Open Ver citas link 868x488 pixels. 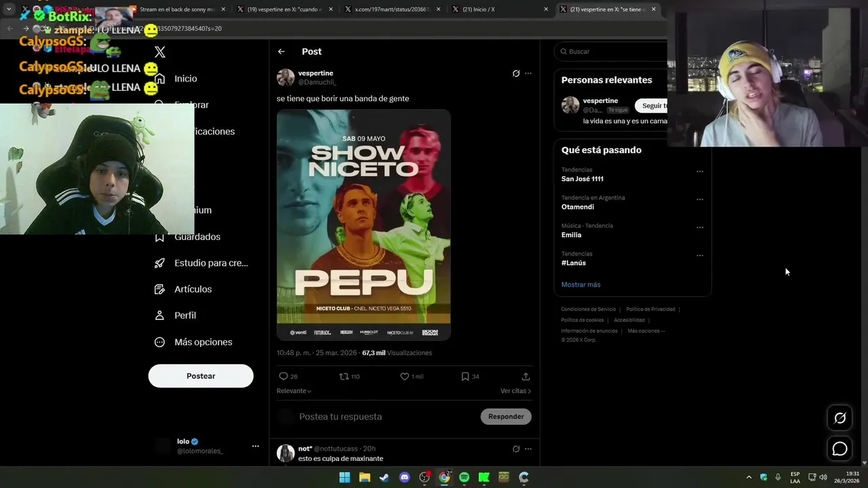click(515, 391)
